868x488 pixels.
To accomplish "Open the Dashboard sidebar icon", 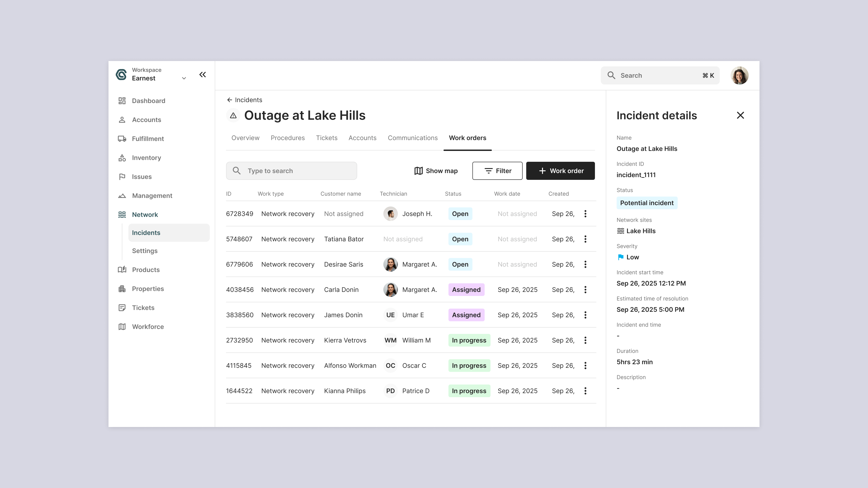I will (122, 101).
